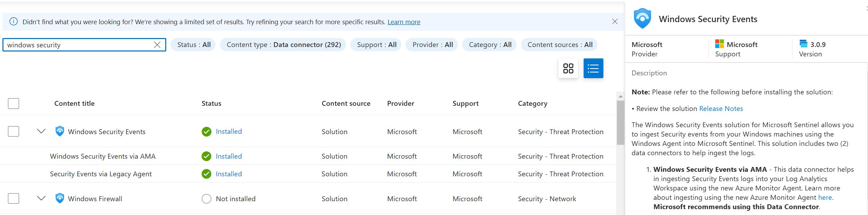The width and height of the screenshot is (868, 215).
Task: Open the Provider : All filter
Action: [x=432, y=45]
